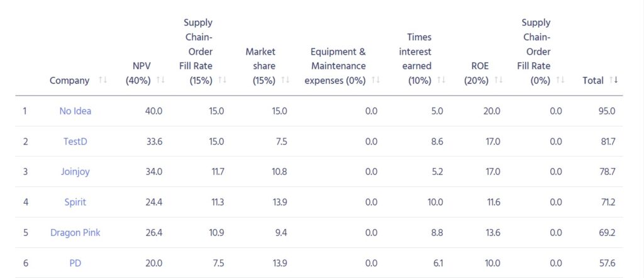Image resolution: width=644 pixels, height=278 pixels.
Task: Click the Total column header text
Action: [593, 81]
